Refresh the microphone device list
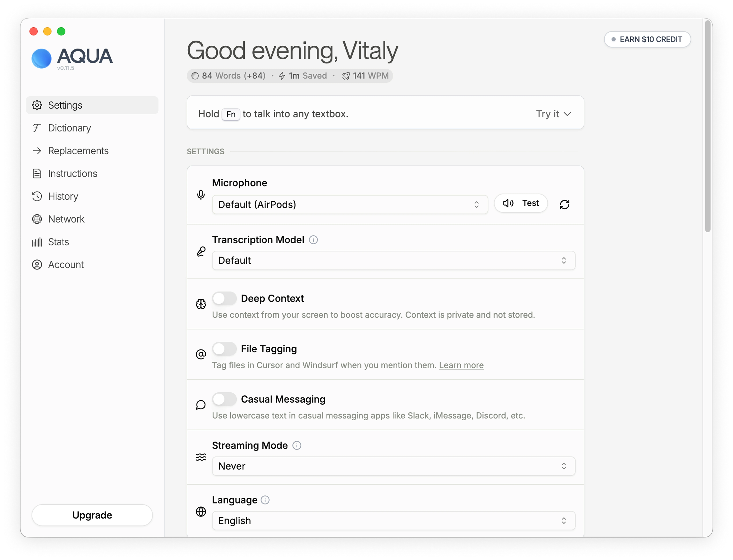733x560 pixels. (x=564, y=204)
